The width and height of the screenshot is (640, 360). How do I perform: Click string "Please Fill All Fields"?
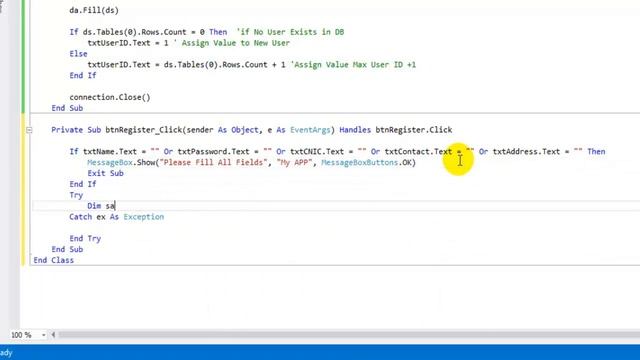click(213, 162)
